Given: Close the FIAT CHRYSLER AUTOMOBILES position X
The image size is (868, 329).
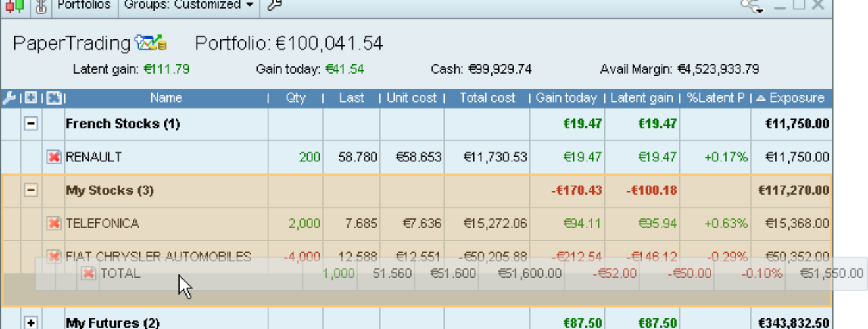Looking at the screenshot, I should pos(54,256).
